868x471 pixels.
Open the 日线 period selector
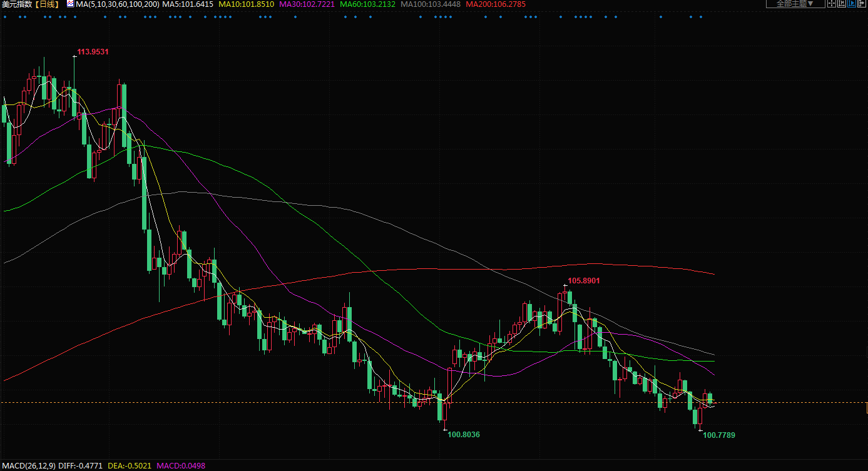pos(48,4)
